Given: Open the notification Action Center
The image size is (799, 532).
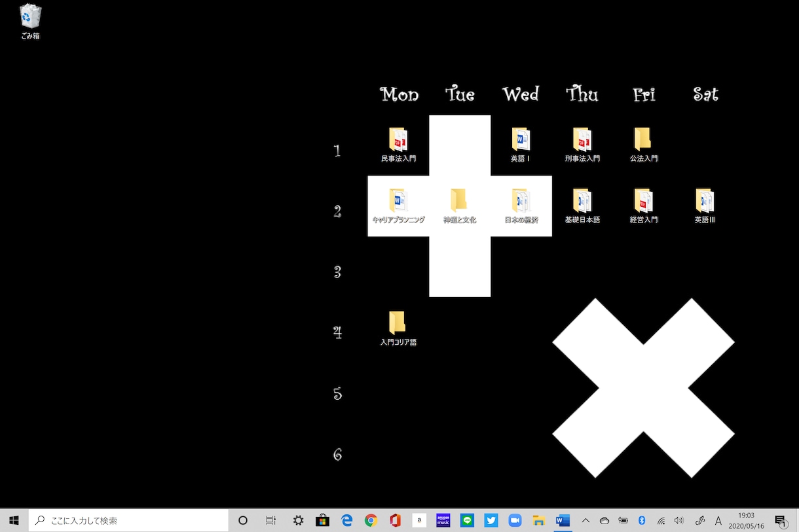Looking at the screenshot, I should [x=780, y=520].
